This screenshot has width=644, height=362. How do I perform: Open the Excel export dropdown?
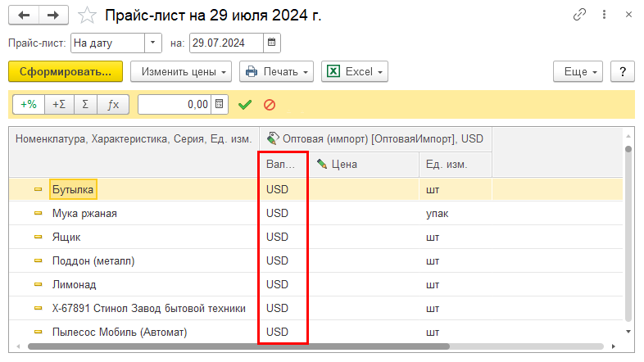[x=355, y=71]
